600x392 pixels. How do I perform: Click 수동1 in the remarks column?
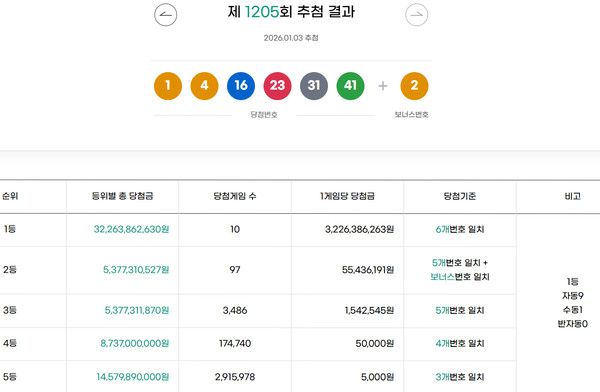(572, 309)
